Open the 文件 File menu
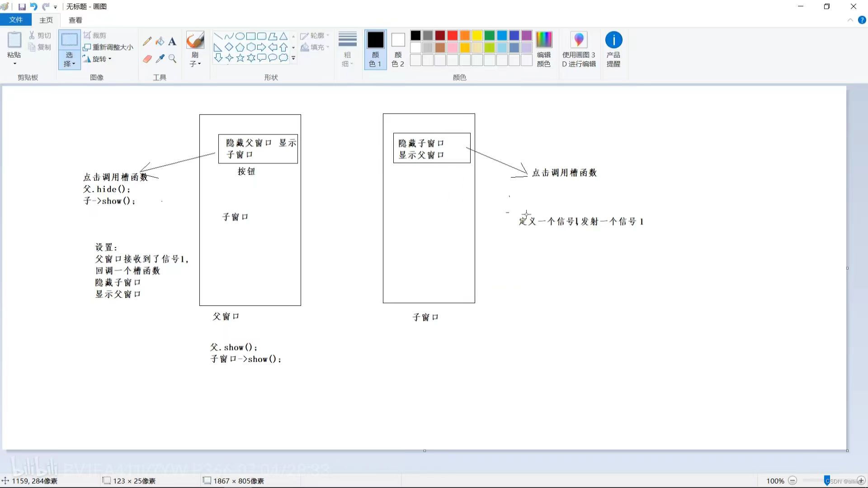This screenshot has width=868, height=488. (16, 20)
